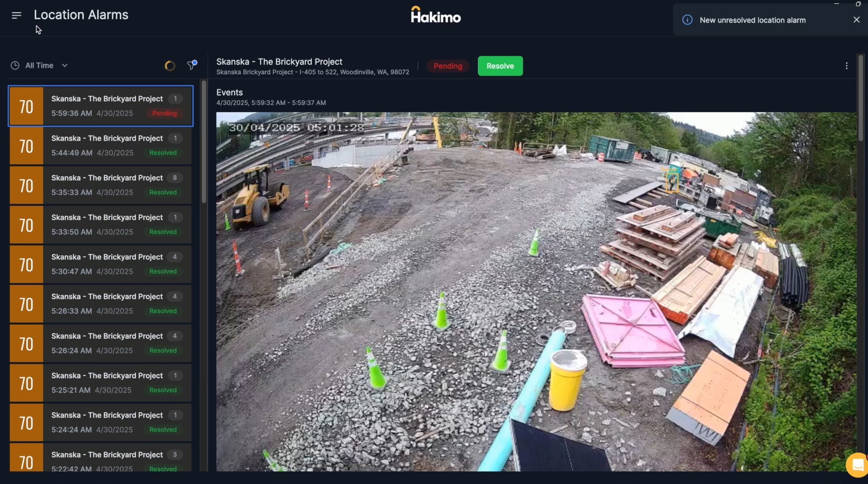This screenshot has height=484, width=868.
Task: Click the event count badge 8
Action: click(x=175, y=178)
